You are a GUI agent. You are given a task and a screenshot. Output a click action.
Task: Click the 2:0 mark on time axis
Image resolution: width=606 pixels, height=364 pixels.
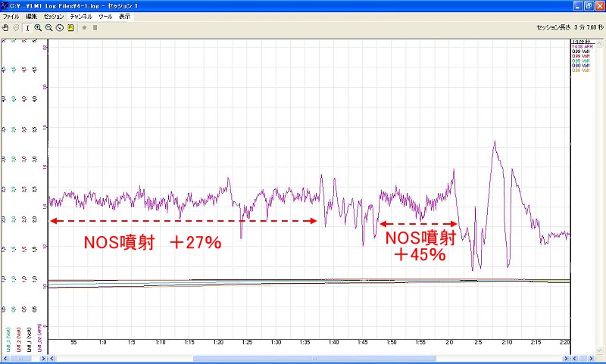(449, 342)
